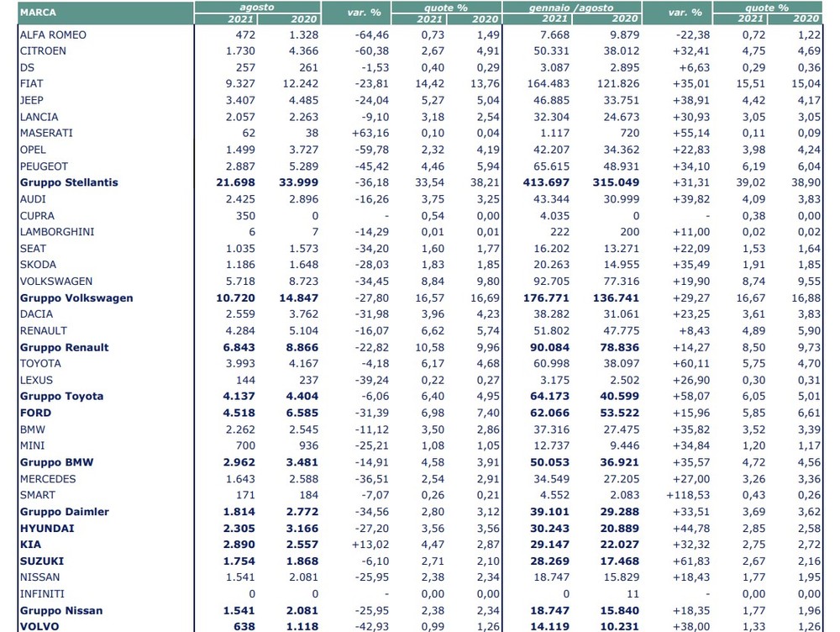Click Gruppo BMW year-to-date value 50.053
The height and width of the screenshot is (632, 840).
click(550, 462)
